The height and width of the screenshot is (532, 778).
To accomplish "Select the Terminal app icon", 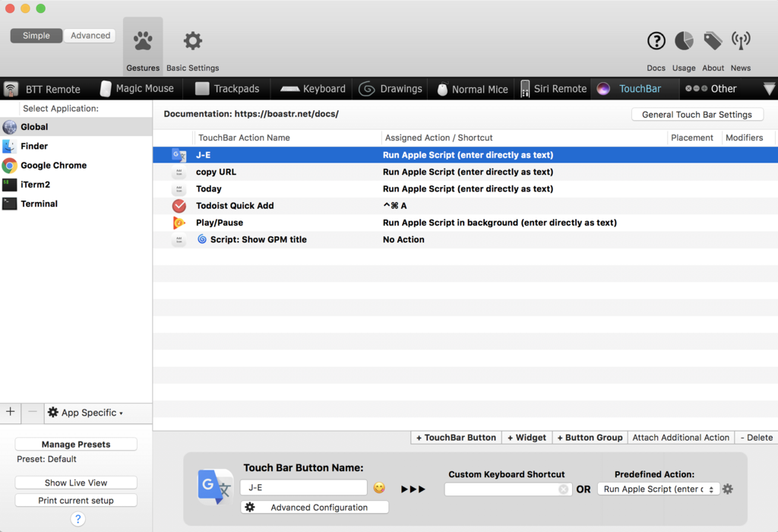I will point(9,204).
